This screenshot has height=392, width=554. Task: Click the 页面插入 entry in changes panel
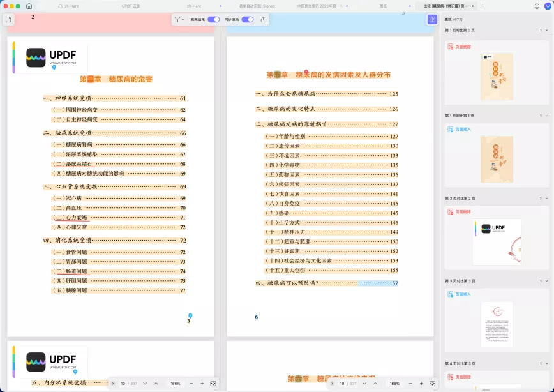point(461,128)
